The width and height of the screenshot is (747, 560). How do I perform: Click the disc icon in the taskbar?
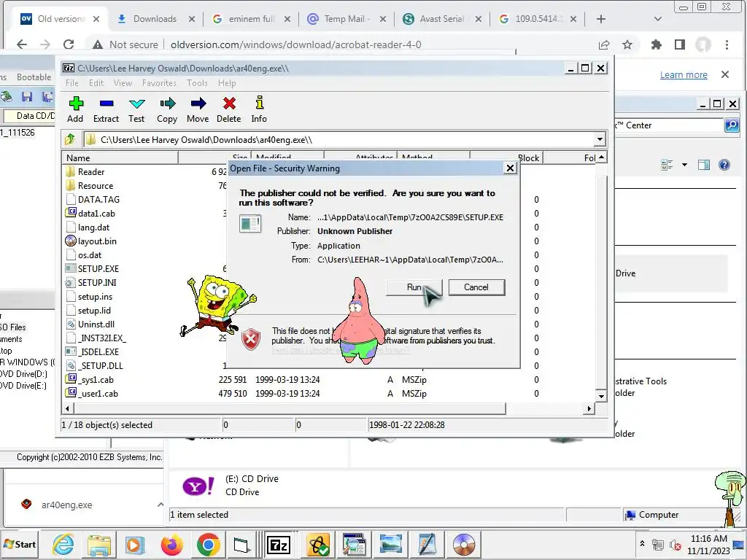(464, 544)
